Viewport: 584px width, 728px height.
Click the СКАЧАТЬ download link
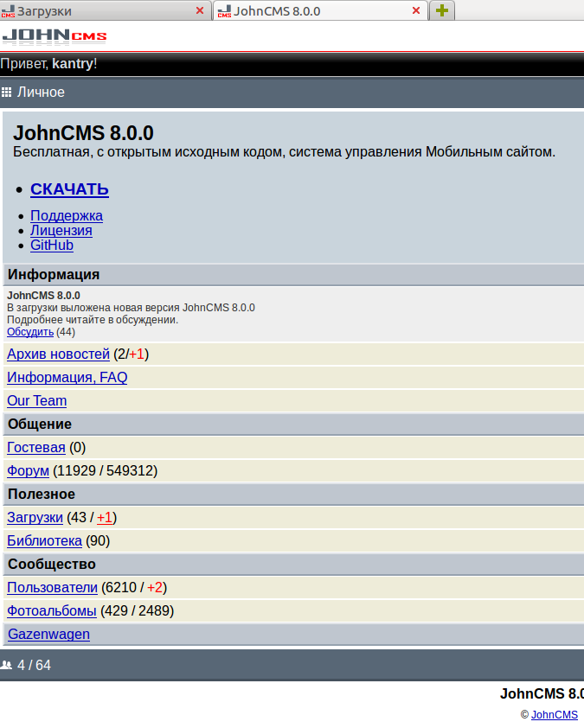coord(70,189)
